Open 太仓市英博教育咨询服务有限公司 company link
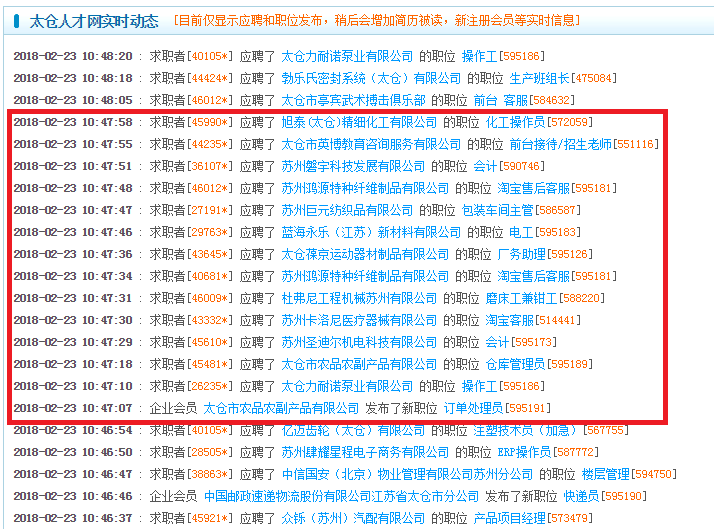Viewport: 714px width, 529px height. pyautogui.click(x=371, y=144)
